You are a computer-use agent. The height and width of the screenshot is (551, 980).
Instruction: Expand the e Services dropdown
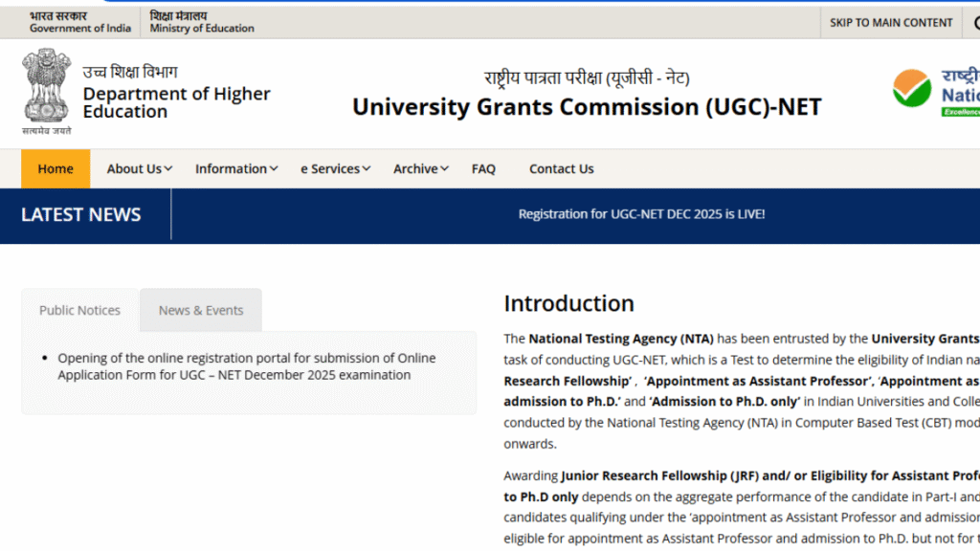click(x=334, y=168)
